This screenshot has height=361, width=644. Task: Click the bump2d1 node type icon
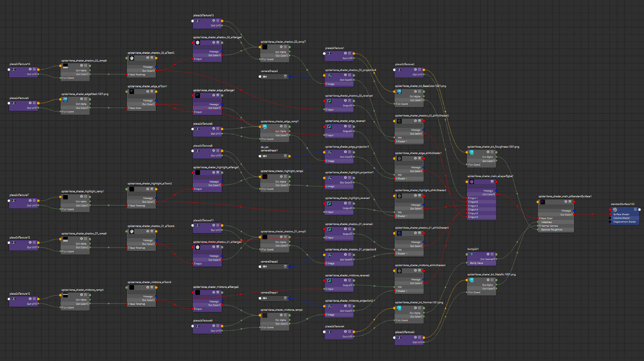(472, 254)
